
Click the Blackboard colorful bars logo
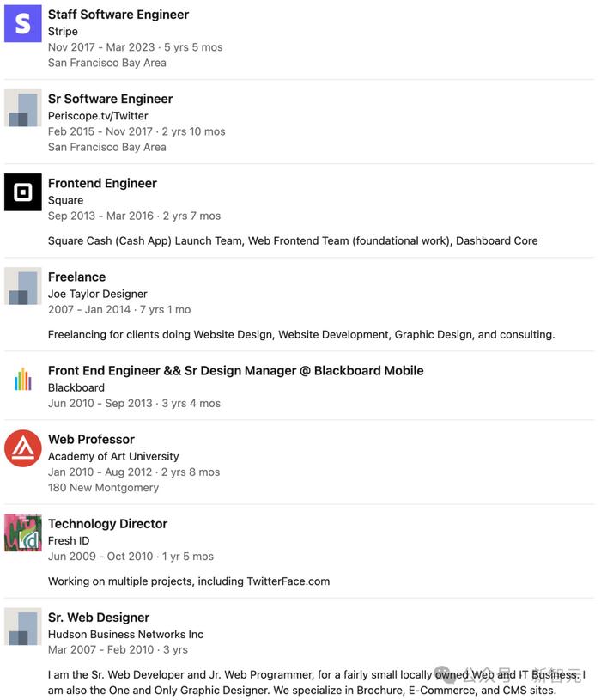(22, 380)
